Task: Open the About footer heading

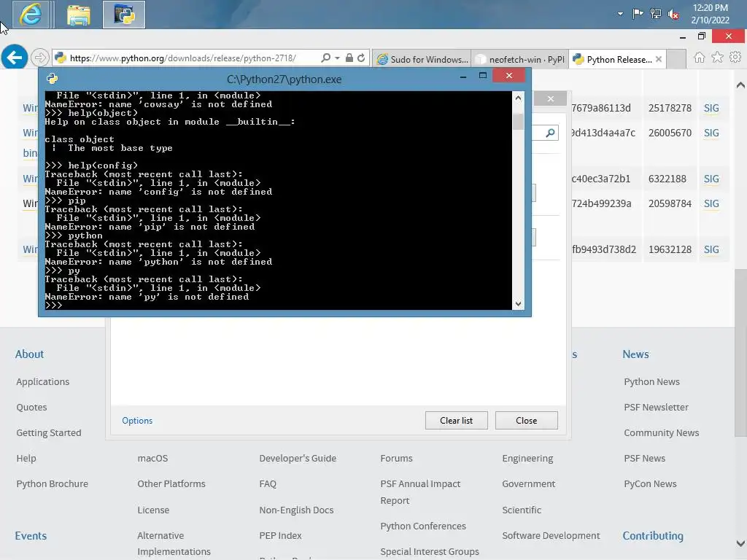Action: (x=29, y=354)
